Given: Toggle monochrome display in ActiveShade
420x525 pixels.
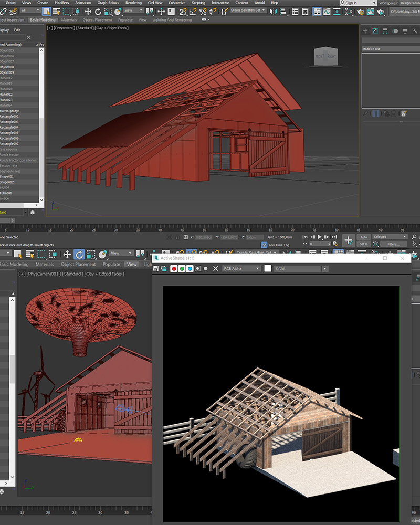Looking at the screenshot, I should click(206, 268).
